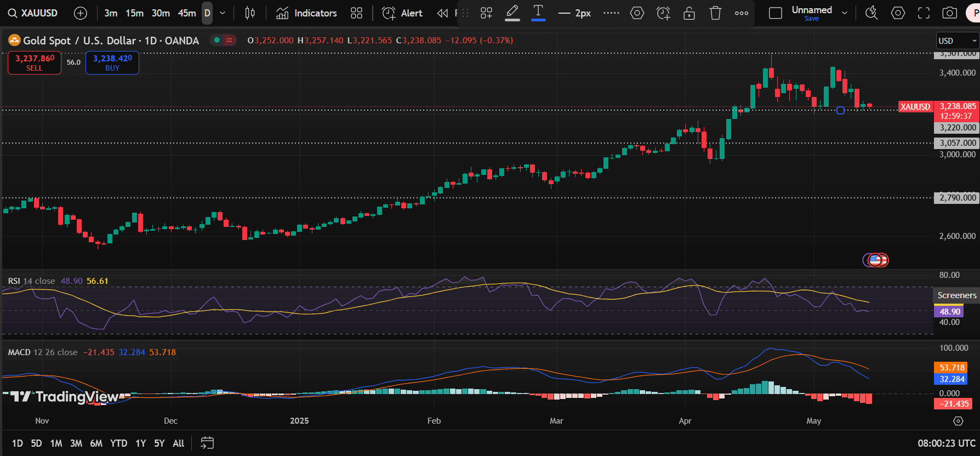Click the RSI indicator legend title
Viewport: 980px width, 456px height.
[x=14, y=281]
